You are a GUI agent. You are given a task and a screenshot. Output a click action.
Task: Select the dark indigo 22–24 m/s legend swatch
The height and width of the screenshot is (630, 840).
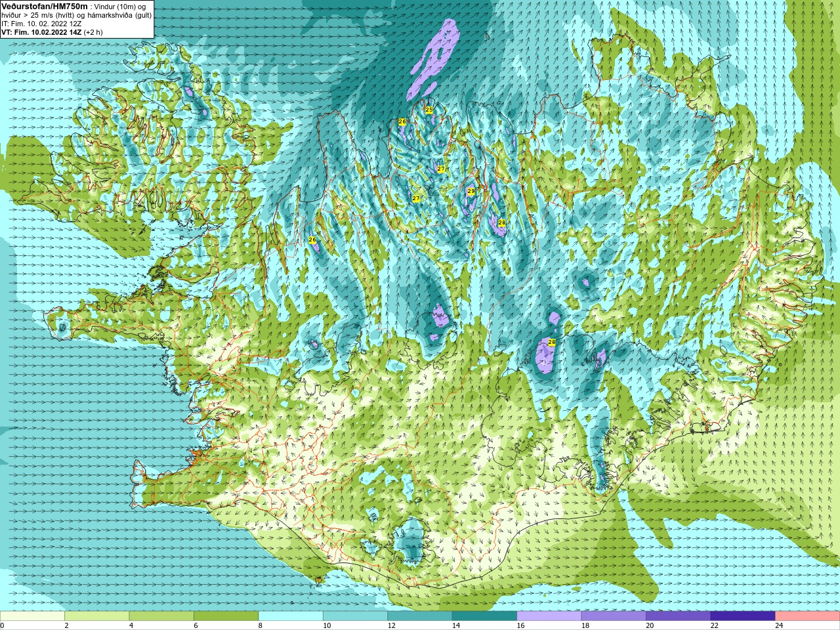point(743,616)
